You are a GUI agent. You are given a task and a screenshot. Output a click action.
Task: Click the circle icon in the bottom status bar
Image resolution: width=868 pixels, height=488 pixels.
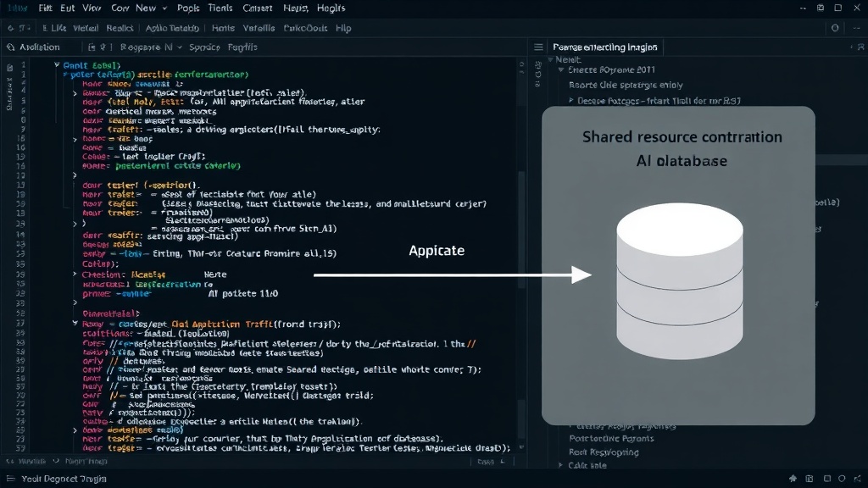(x=842, y=479)
